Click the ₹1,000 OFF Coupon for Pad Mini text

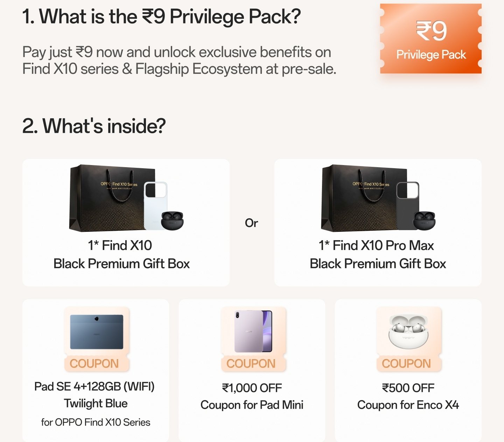point(252,397)
